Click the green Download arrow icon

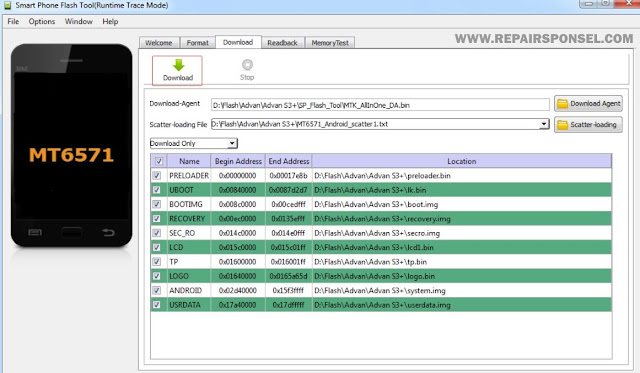[178, 65]
